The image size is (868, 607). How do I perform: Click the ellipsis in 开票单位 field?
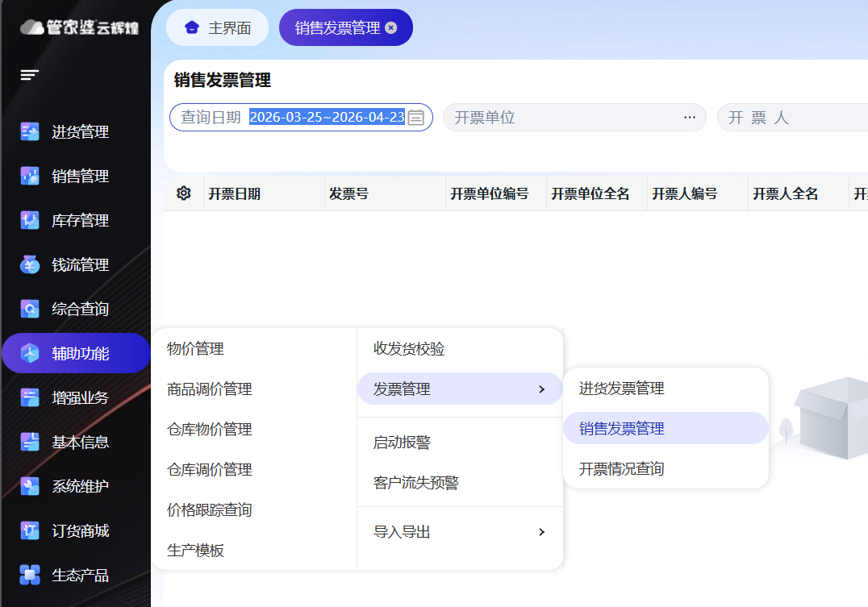point(689,118)
